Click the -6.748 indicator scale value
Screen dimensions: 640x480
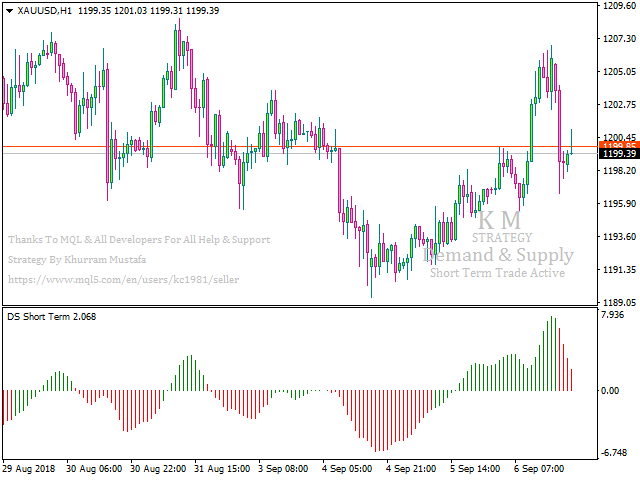[614, 452]
